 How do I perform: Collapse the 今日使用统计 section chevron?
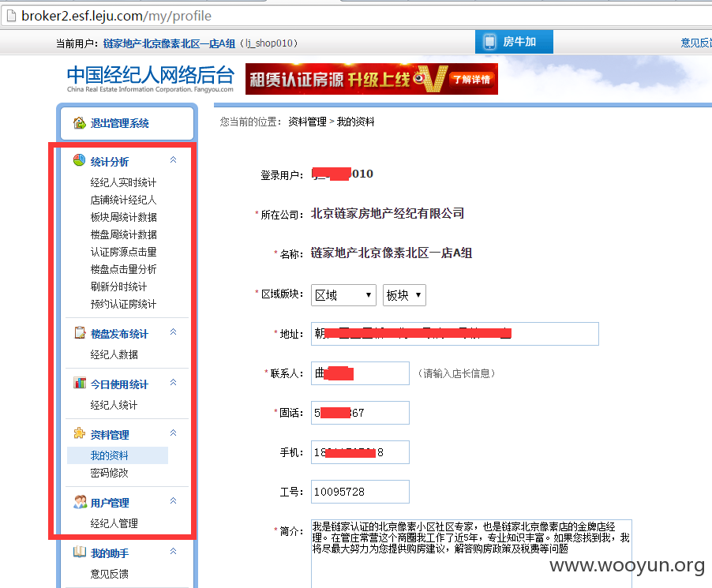[173, 382]
